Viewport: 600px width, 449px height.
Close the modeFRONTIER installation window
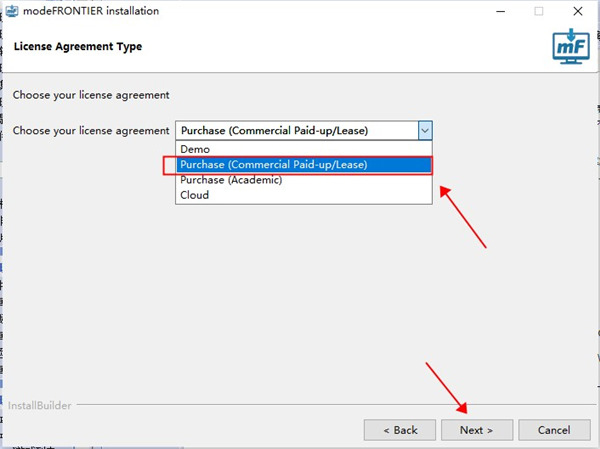[578, 11]
